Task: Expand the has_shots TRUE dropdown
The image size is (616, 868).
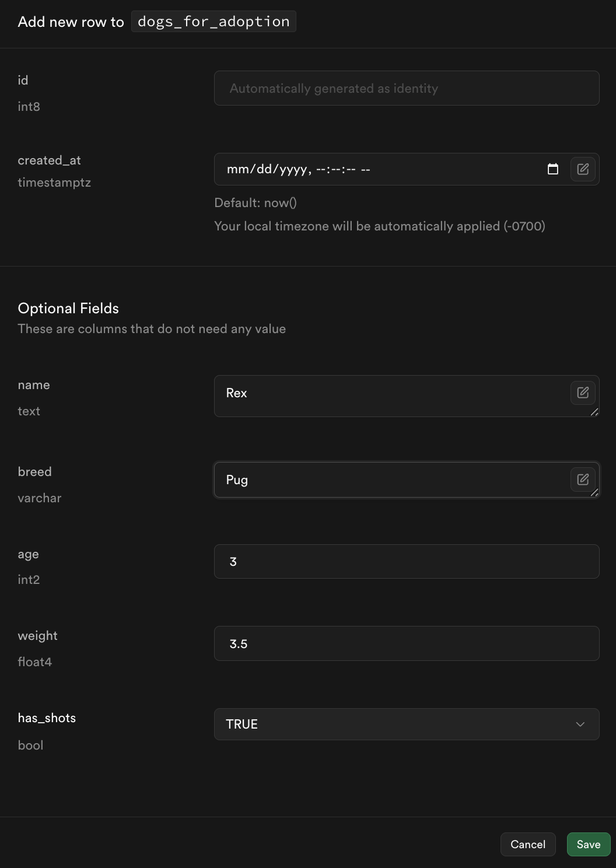Action: pyautogui.click(x=406, y=724)
